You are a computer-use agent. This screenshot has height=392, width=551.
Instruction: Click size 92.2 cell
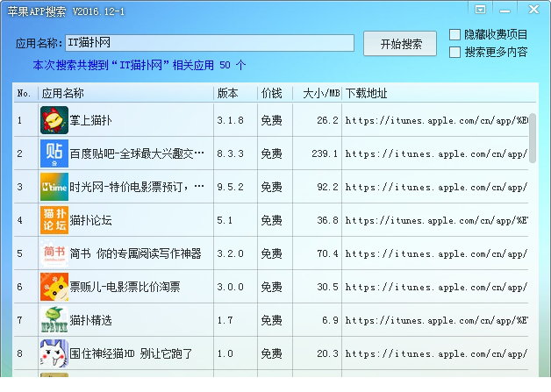[327, 187]
